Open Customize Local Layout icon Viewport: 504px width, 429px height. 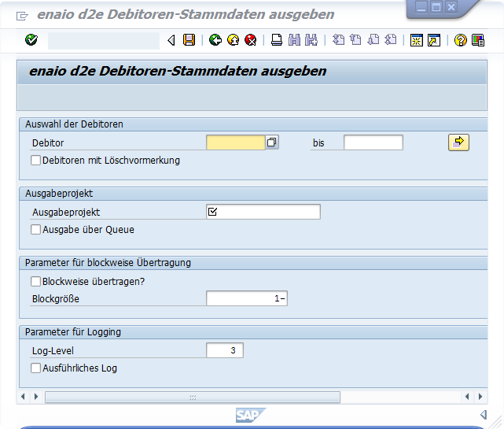pyautogui.click(x=478, y=40)
